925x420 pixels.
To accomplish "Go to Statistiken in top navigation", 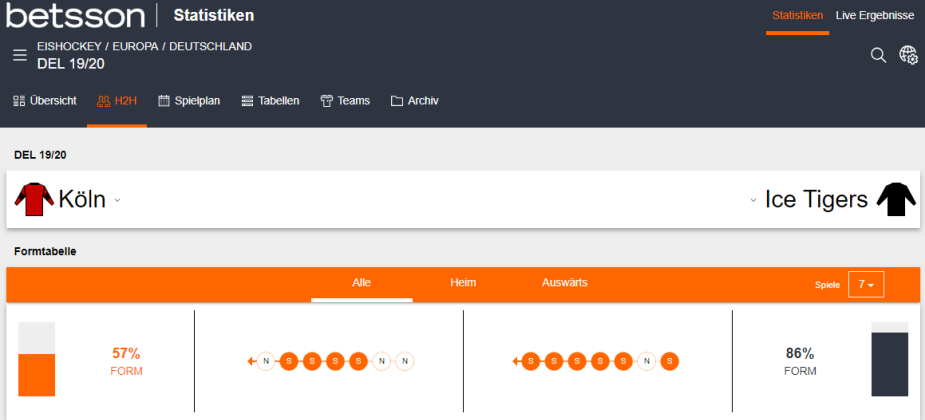I will 798,16.
